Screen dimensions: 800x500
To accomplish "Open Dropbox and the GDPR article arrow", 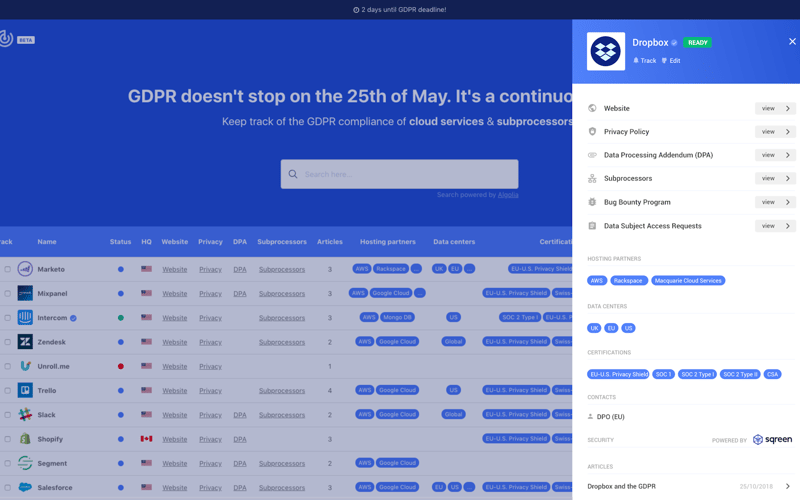I will [788, 486].
